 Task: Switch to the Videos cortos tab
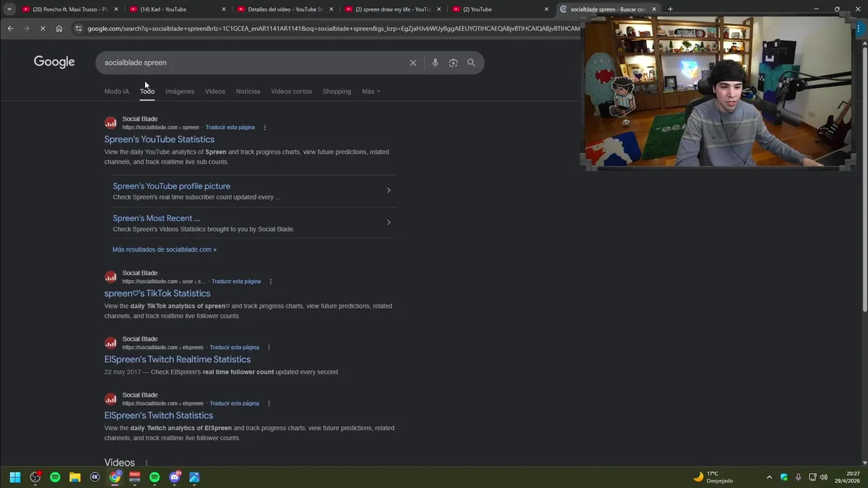point(292,91)
